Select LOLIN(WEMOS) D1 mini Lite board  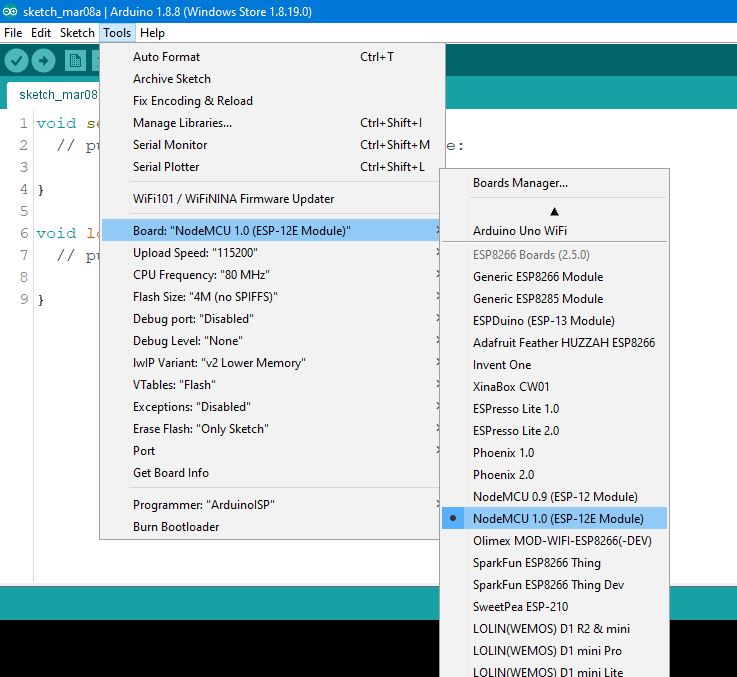[555, 671]
